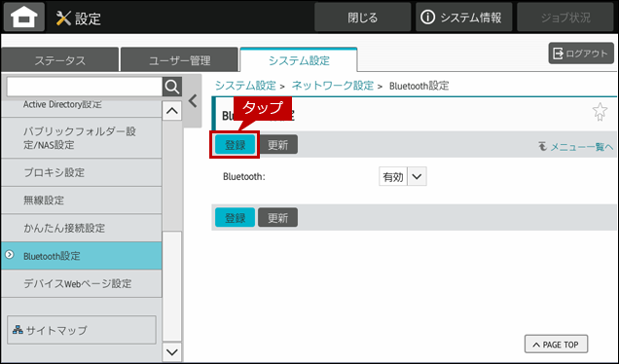619x364 pixels.
Task: Open ネットワーク設定 breadcrumb link
Action: point(333,86)
